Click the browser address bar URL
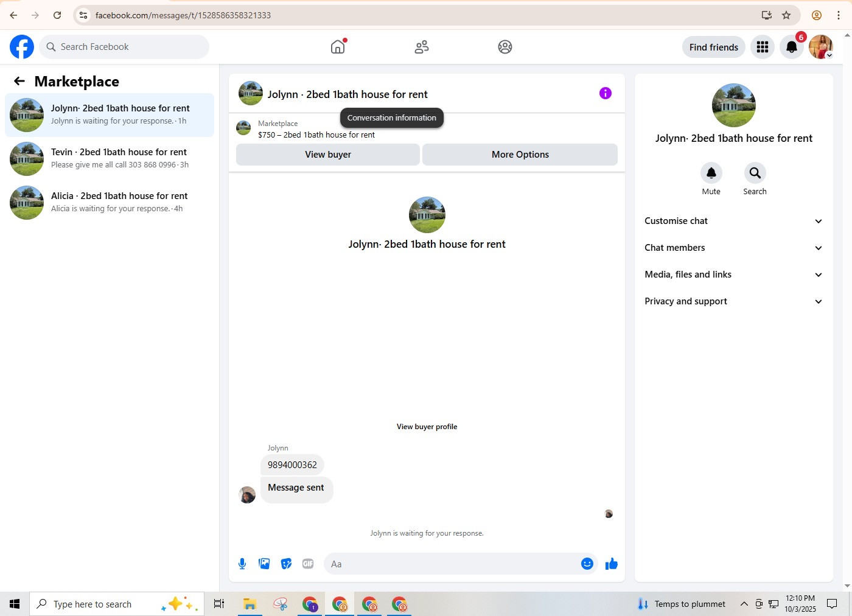Image resolution: width=852 pixels, height=616 pixels. pyautogui.click(x=183, y=15)
